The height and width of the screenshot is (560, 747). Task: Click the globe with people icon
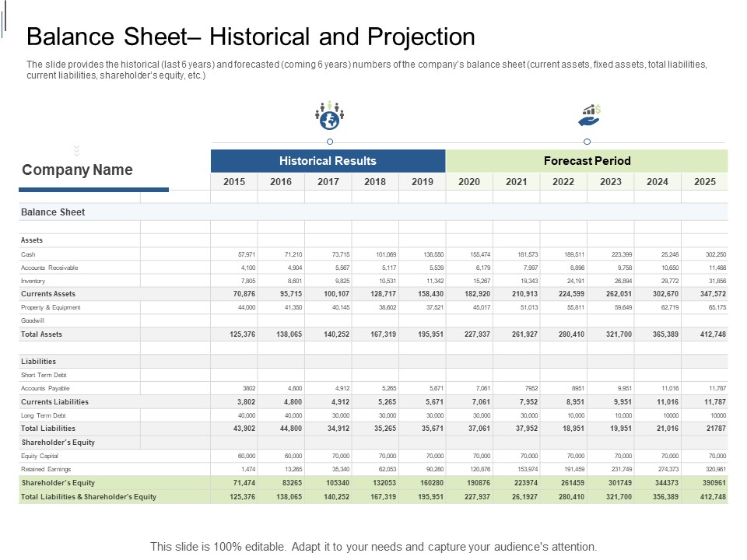click(329, 115)
